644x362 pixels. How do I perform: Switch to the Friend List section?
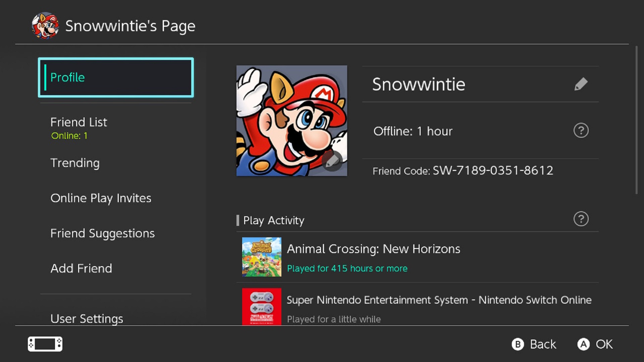pyautogui.click(x=78, y=122)
